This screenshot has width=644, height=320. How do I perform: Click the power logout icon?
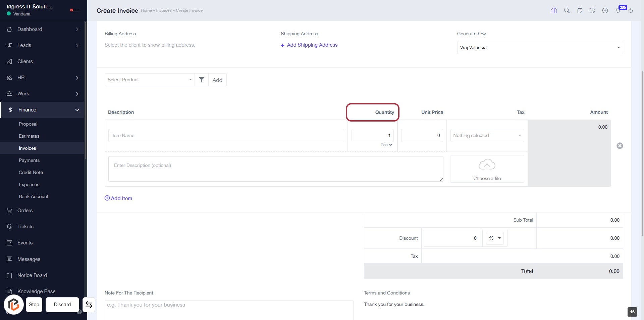[630, 10]
